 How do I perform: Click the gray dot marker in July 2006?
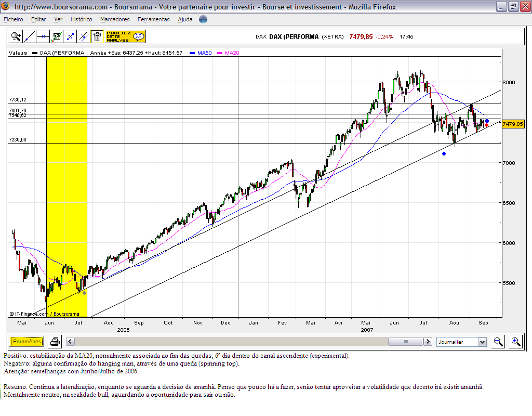point(85,293)
